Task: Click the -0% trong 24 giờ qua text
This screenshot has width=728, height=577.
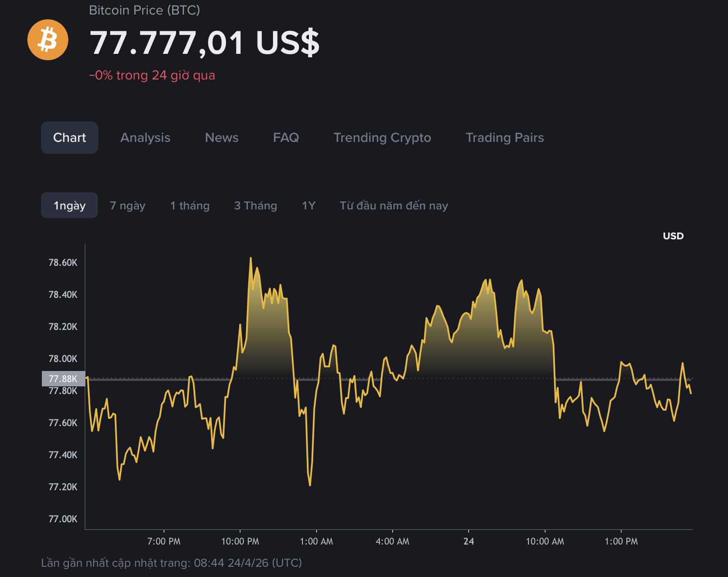Action: click(x=152, y=75)
